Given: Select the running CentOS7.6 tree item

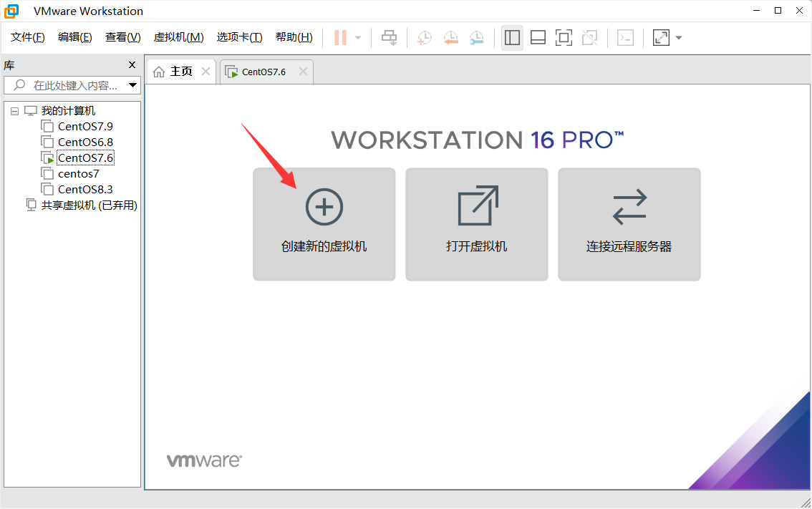Looking at the screenshot, I should [85, 158].
